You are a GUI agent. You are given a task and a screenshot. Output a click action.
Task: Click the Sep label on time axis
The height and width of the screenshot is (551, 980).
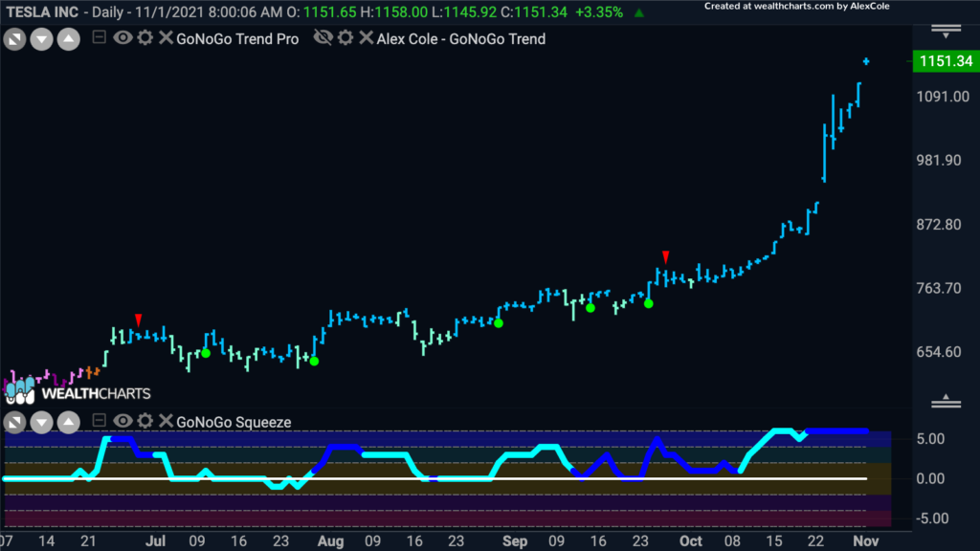pyautogui.click(x=514, y=541)
